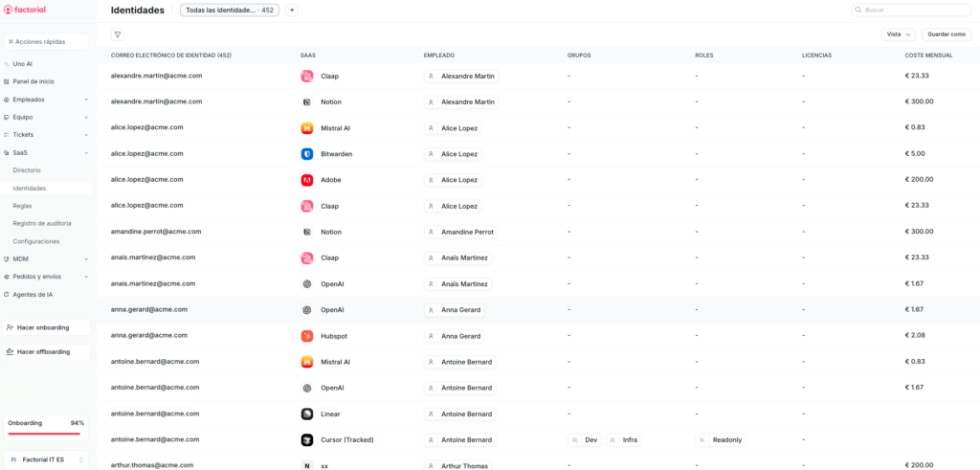Click the Adobe app icon
This screenshot has width=980, height=470.
tap(307, 180)
